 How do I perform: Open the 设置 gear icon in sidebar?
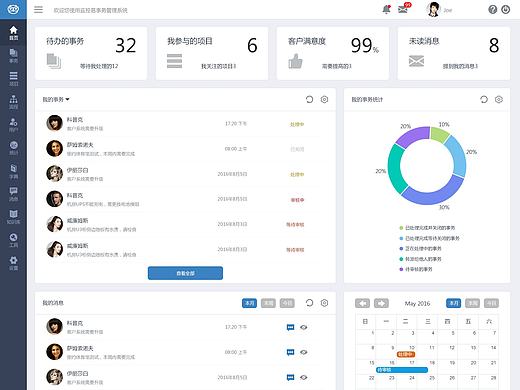13,263
